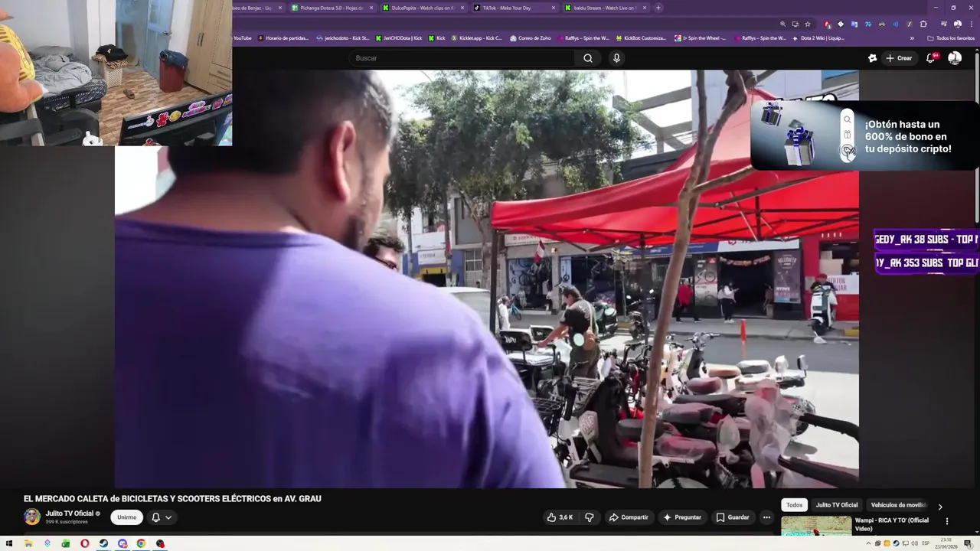Screen dimensions: 980x551
Task: Close the TikTok - Make Your Day tab
Action: click(554, 8)
